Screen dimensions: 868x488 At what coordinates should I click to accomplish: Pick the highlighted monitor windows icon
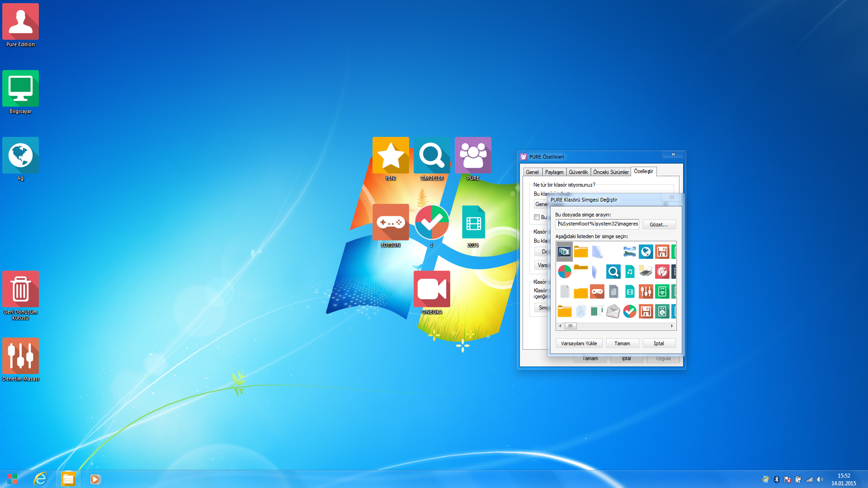[565, 252]
